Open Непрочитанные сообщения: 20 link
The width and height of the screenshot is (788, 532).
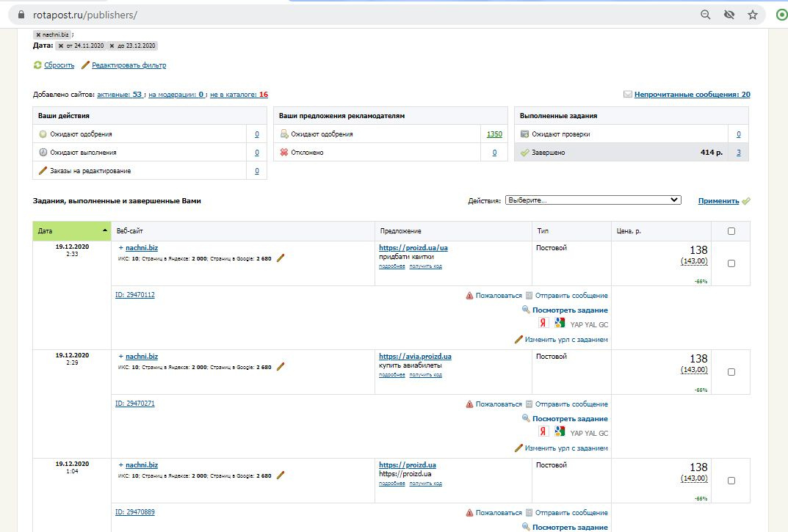(692, 95)
